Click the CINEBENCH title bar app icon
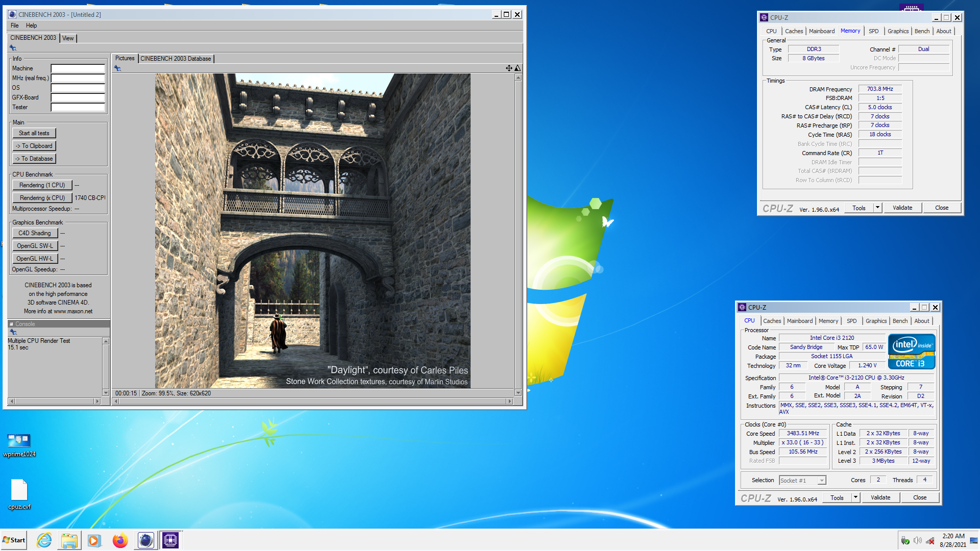 pyautogui.click(x=12, y=14)
